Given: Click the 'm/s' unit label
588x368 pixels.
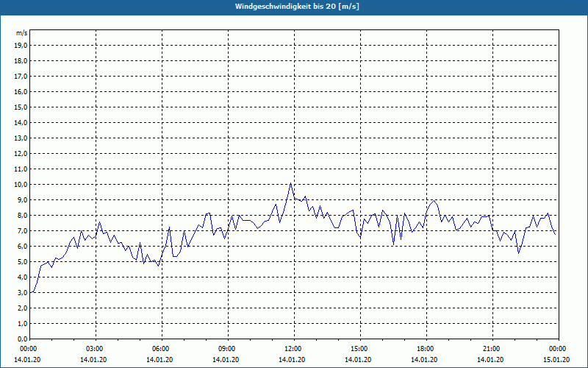Looking at the screenshot, I should pyautogui.click(x=22, y=33).
